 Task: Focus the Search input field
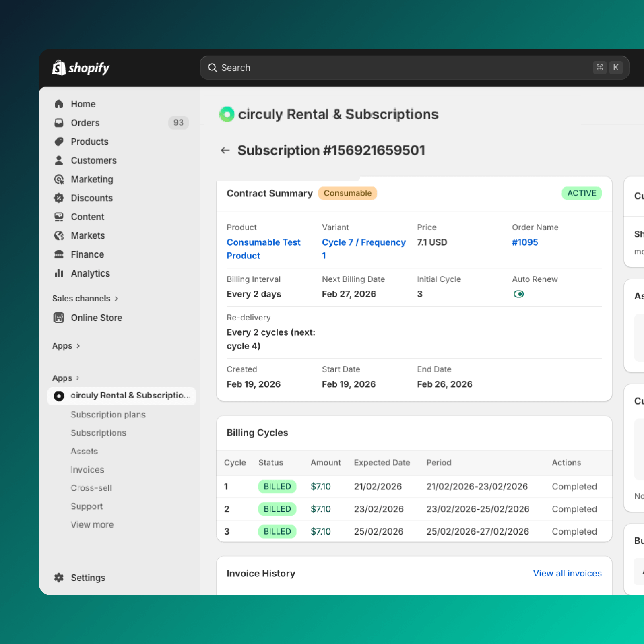click(414, 68)
